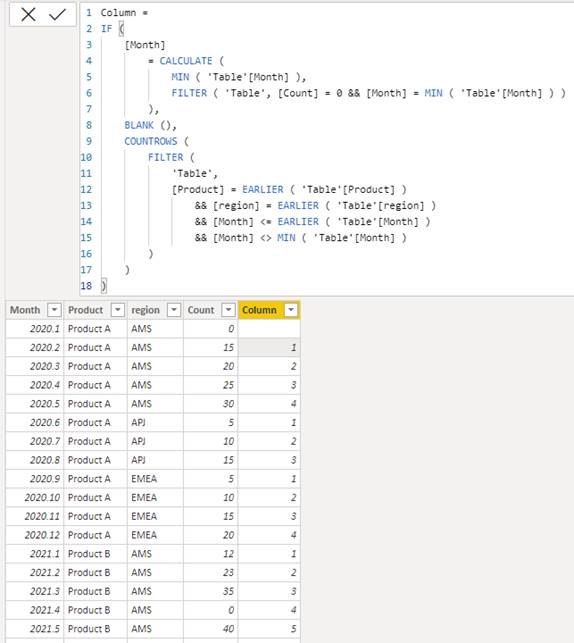Click the Count cell 35 in row 2021.3
The image size is (574, 643).
(x=210, y=591)
